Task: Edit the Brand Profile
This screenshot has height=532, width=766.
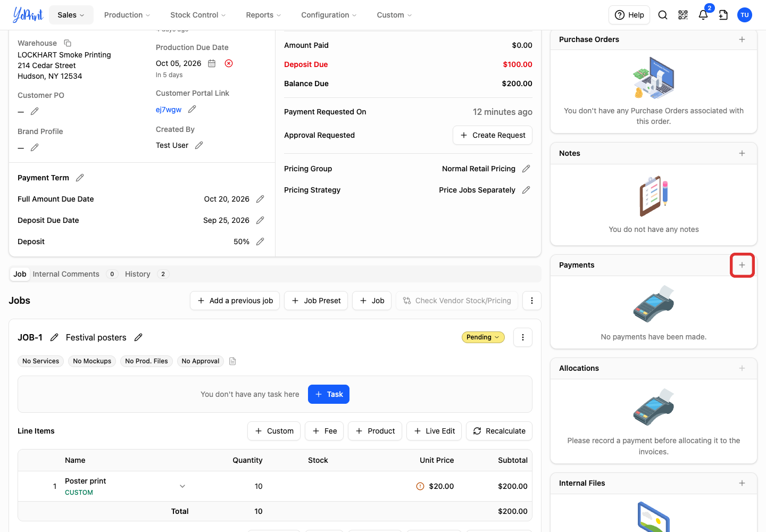Action: pyautogui.click(x=35, y=147)
